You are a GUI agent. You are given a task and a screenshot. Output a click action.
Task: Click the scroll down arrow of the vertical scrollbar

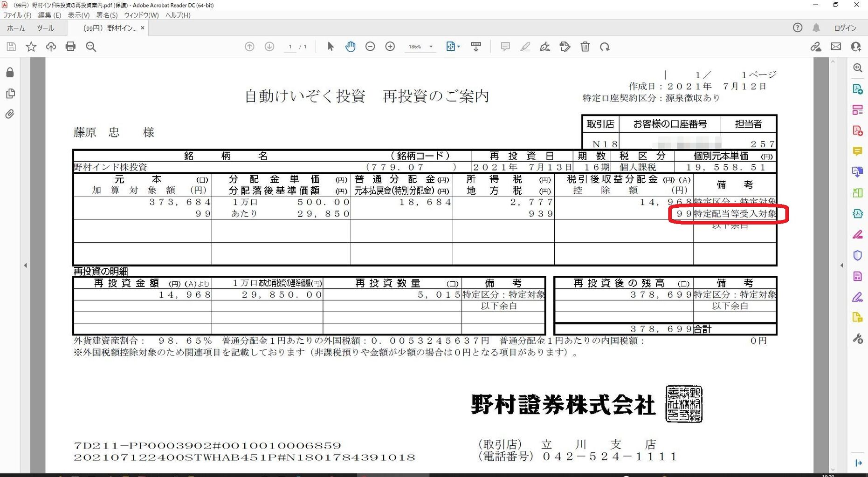pos(833,469)
